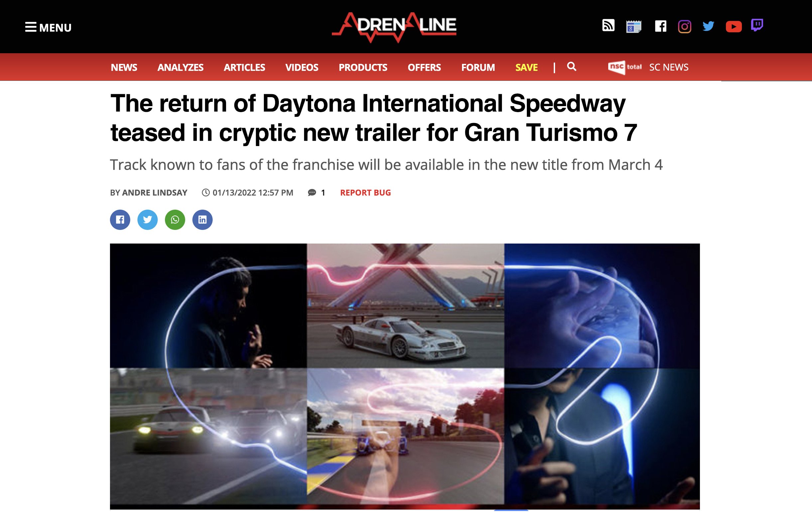Open the VIDEOS section
This screenshot has width=812, height=525.
point(302,68)
